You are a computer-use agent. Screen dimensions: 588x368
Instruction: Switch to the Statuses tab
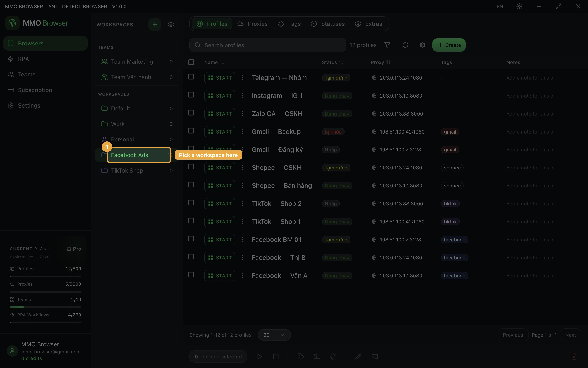tap(328, 24)
